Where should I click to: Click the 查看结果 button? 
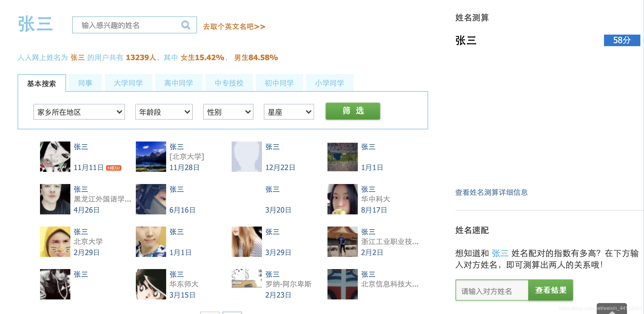tap(550, 290)
